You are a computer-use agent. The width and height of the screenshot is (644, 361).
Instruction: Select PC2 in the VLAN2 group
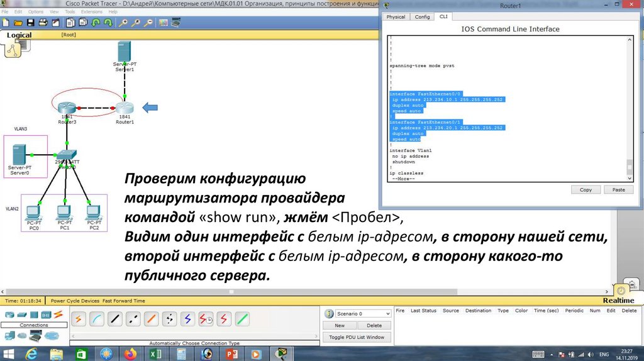(x=94, y=213)
